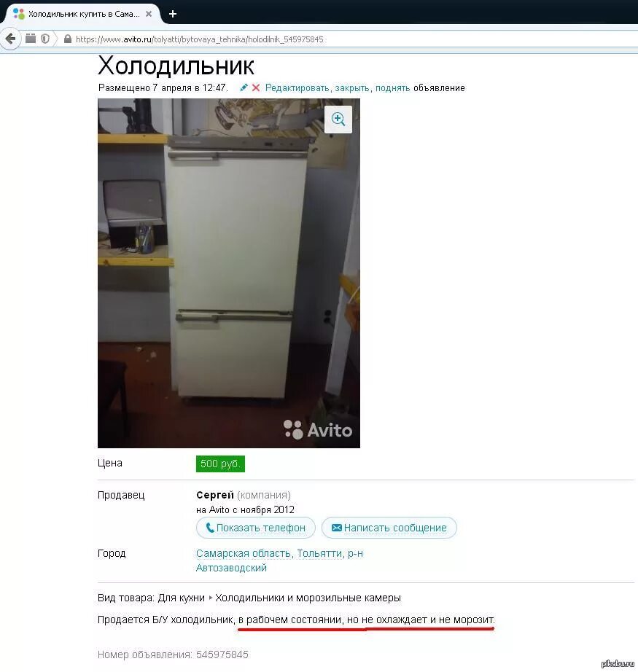
Task: Click the Автозаводский district link
Action: coord(232,568)
